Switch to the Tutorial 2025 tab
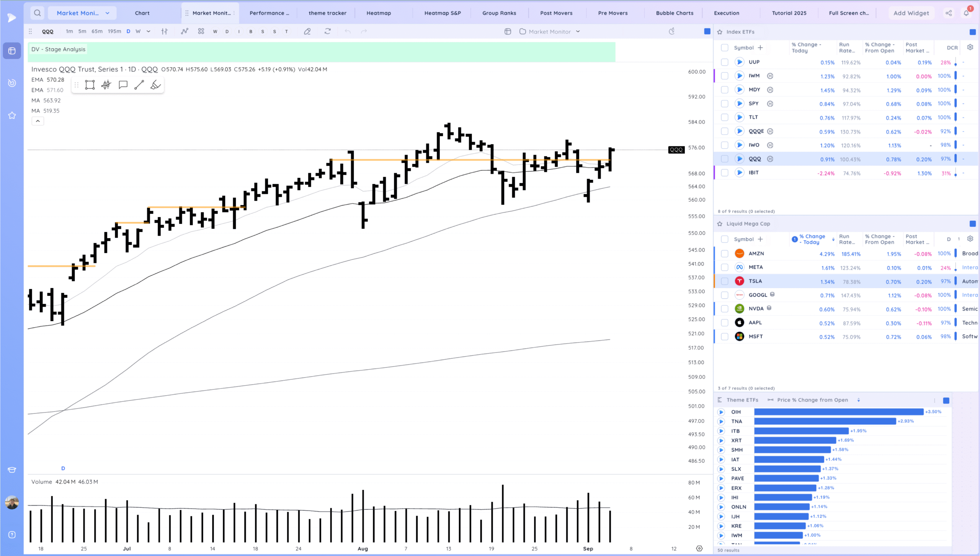 (x=789, y=13)
